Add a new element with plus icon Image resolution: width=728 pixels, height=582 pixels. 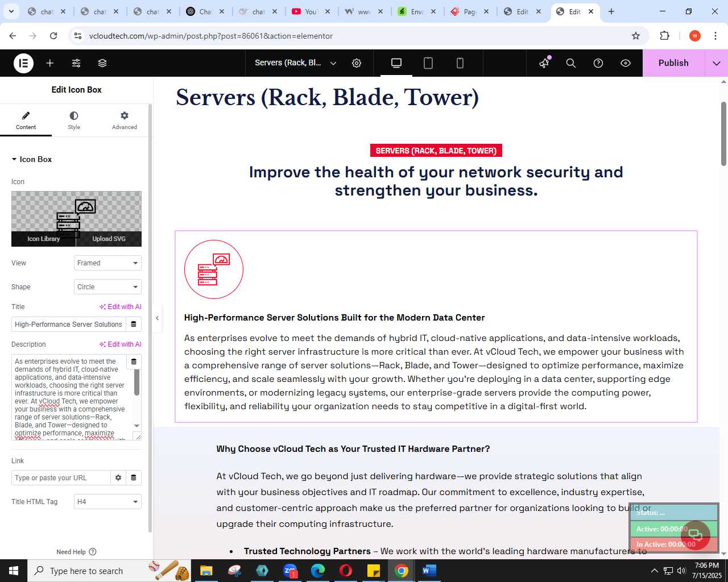[50, 63]
